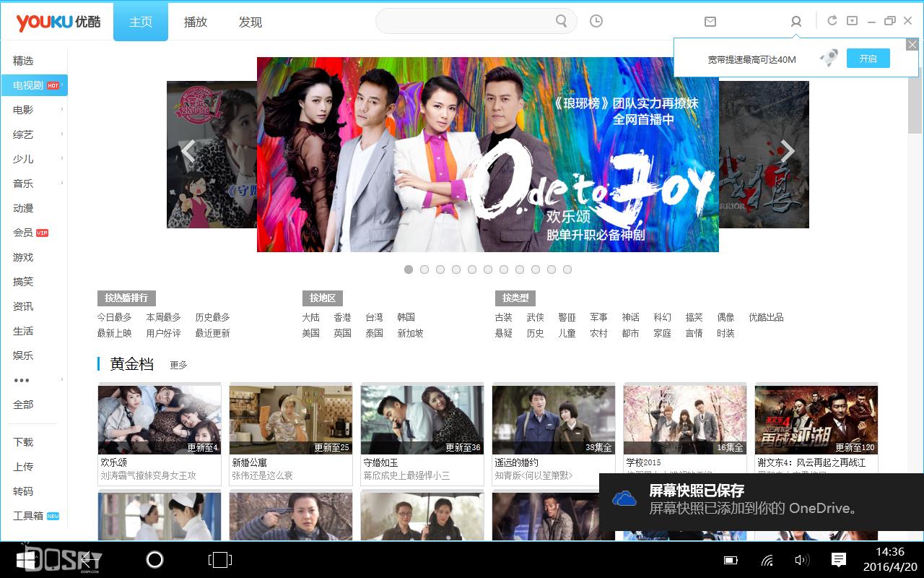
Task: Click the Youku logo
Action: click(x=56, y=21)
